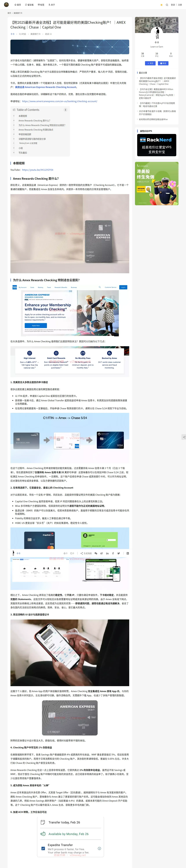
Task: Share via the WeChat icon
Action: pyautogui.click(x=96, y=553)
